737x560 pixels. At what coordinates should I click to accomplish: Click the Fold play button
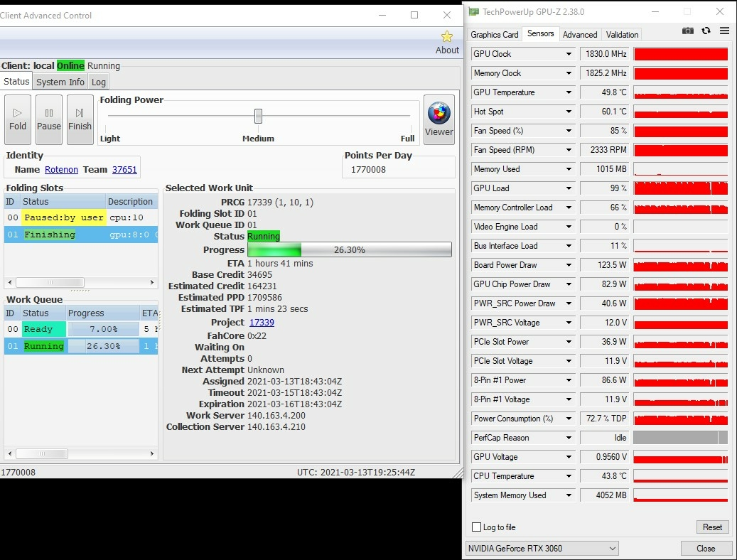click(x=18, y=119)
